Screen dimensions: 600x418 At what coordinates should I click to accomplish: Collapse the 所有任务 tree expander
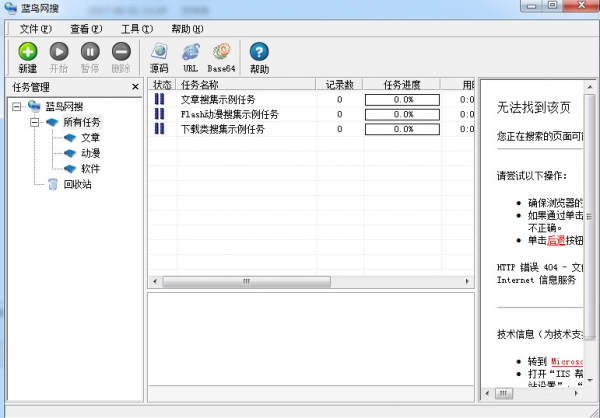tap(34, 122)
